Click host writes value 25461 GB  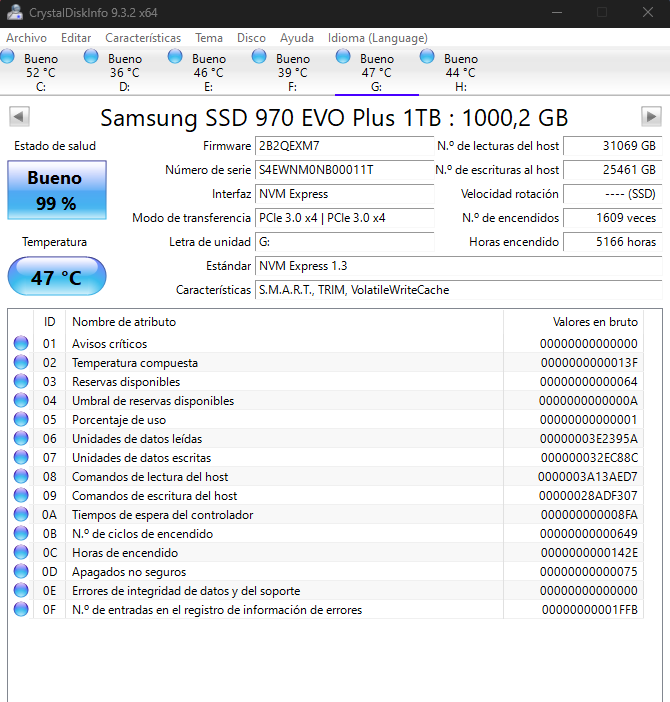click(612, 170)
